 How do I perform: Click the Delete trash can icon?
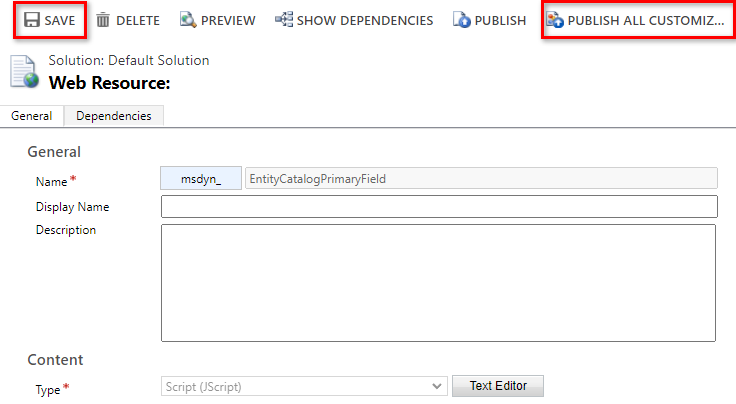[x=103, y=20]
